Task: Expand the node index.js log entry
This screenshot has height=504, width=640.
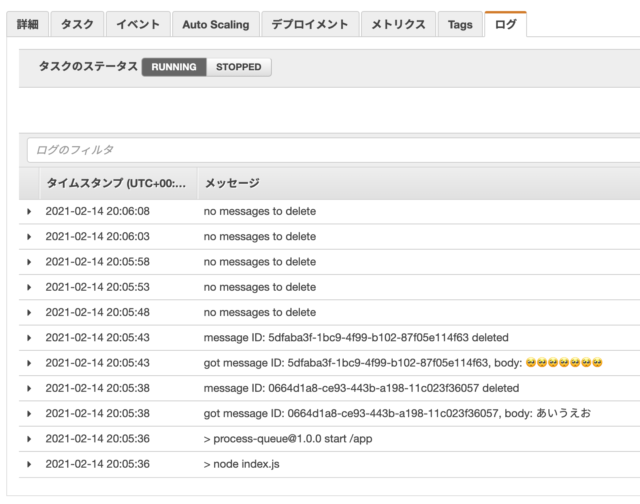Action: click(29, 464)
